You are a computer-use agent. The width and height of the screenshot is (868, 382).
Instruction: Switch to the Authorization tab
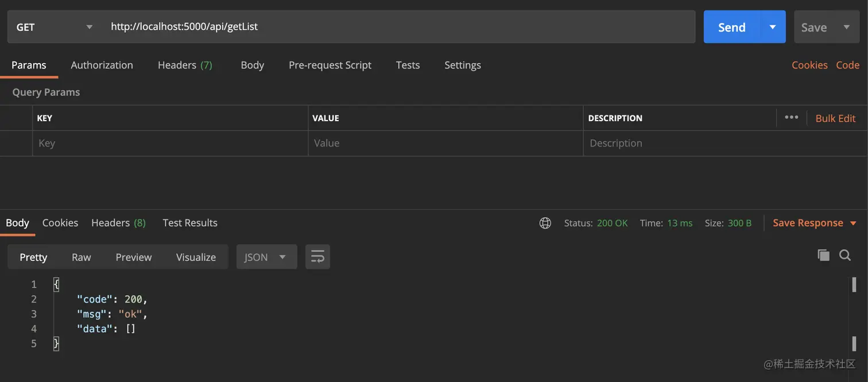(102, 65)
